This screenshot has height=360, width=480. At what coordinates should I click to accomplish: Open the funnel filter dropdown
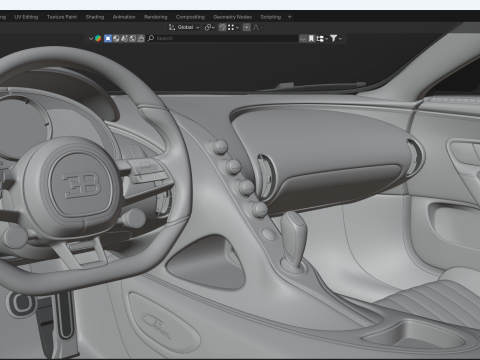336,39
